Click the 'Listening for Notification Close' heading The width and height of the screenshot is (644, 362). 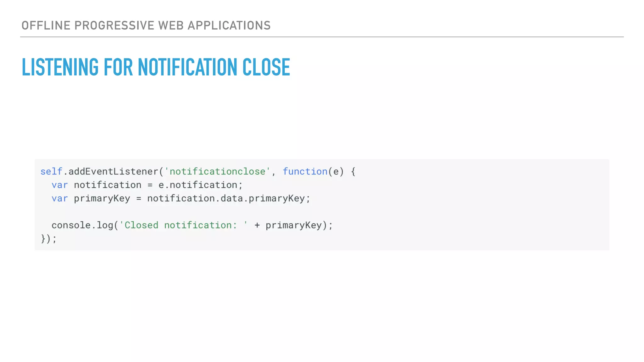point(156,67)
